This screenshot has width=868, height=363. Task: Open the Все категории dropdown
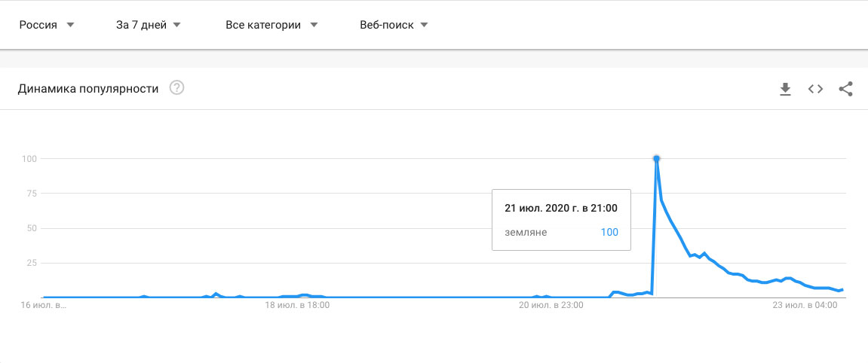pos(271,25)
